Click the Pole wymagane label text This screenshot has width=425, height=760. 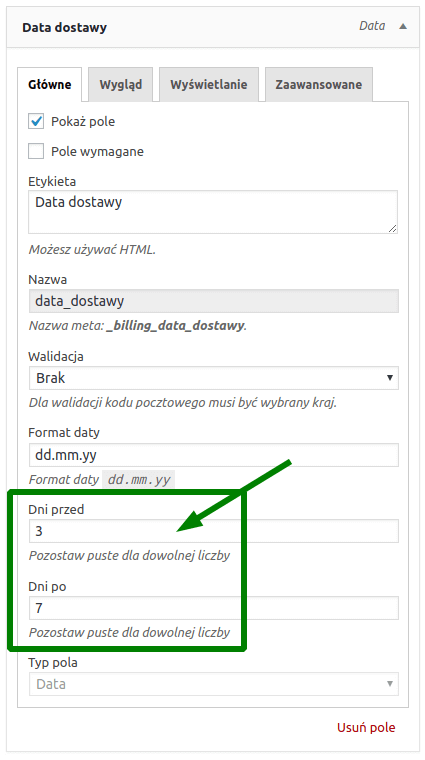97,151
